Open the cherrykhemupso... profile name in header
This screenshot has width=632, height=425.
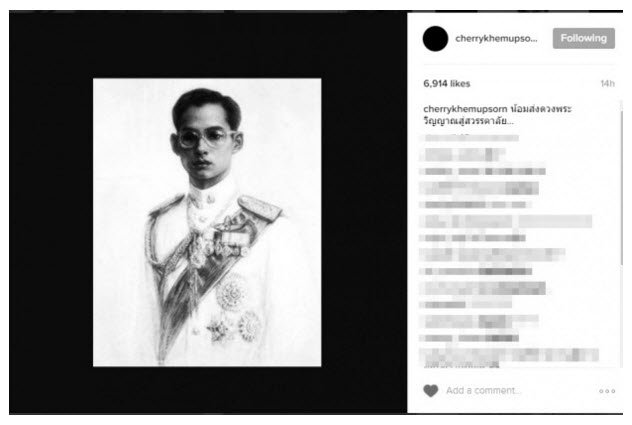click(x=496, y=39)
